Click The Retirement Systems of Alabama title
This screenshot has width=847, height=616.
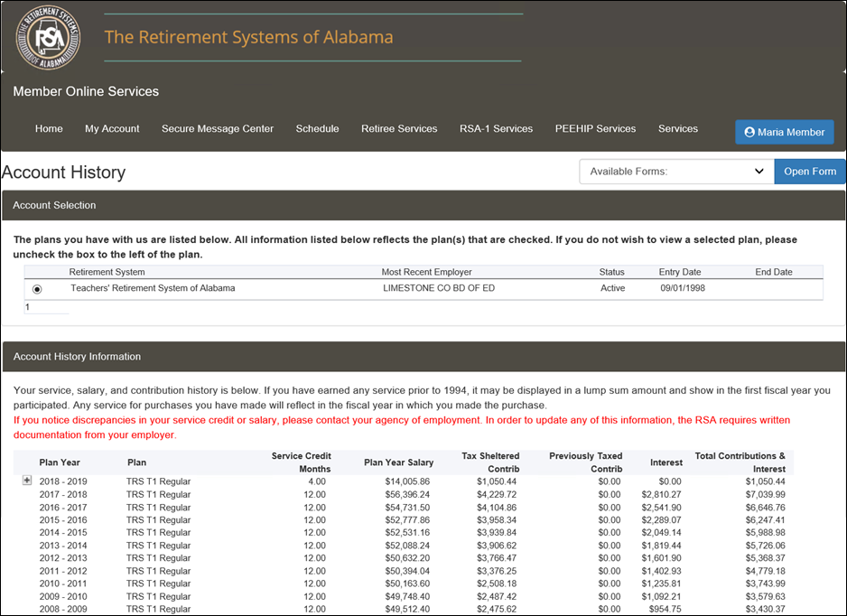coord(248,37)
